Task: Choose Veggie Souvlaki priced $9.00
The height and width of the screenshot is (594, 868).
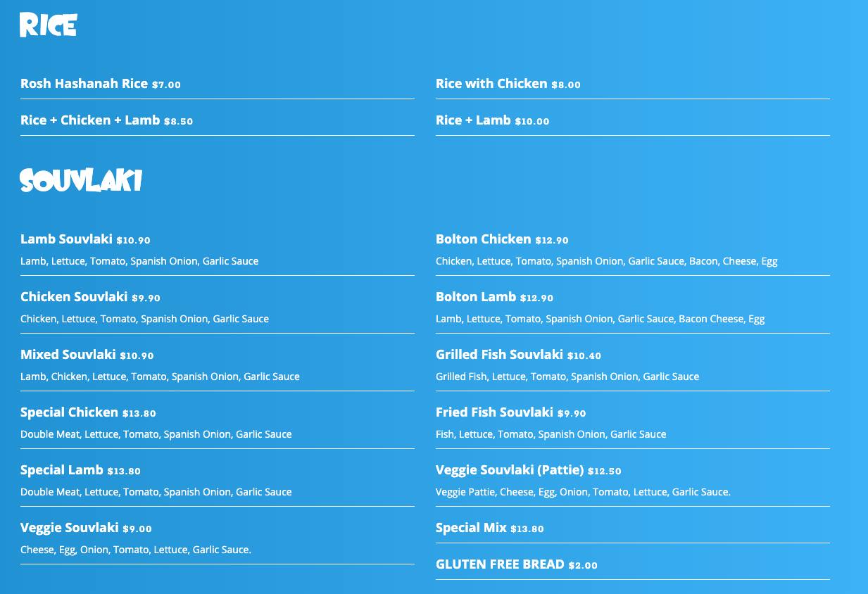Action: [x=69, y=528]
